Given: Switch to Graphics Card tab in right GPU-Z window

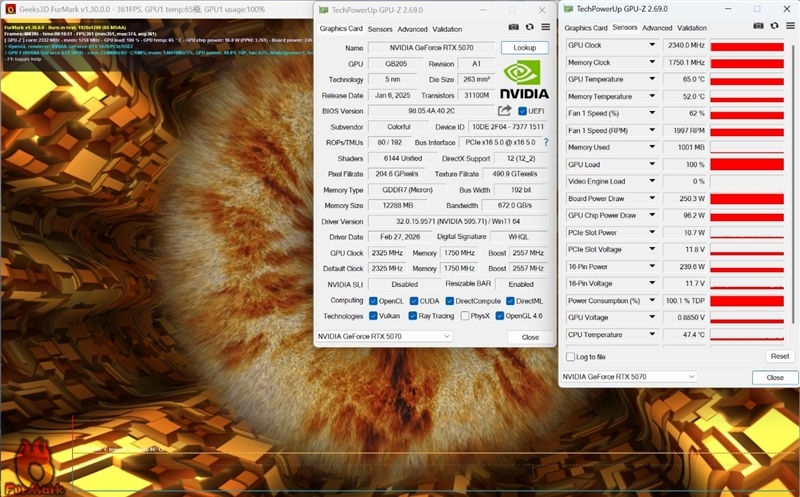Looking at the screenshot, I should click(586, 28).
